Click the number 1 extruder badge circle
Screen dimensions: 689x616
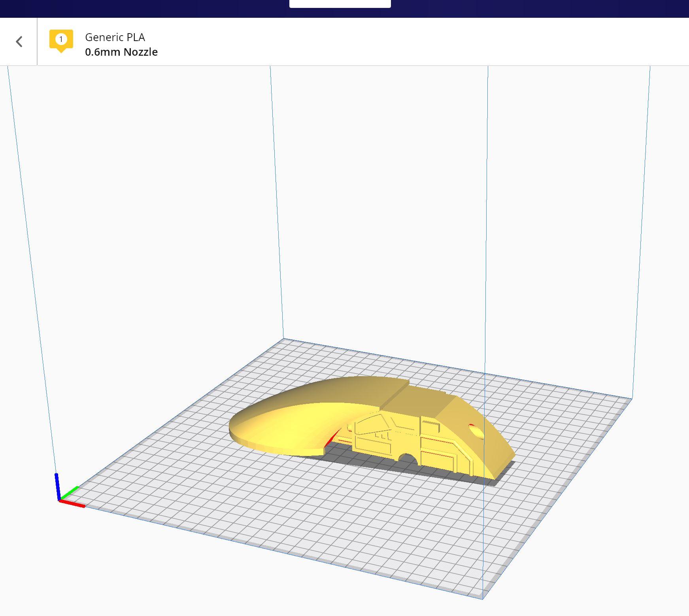point(61,39)
